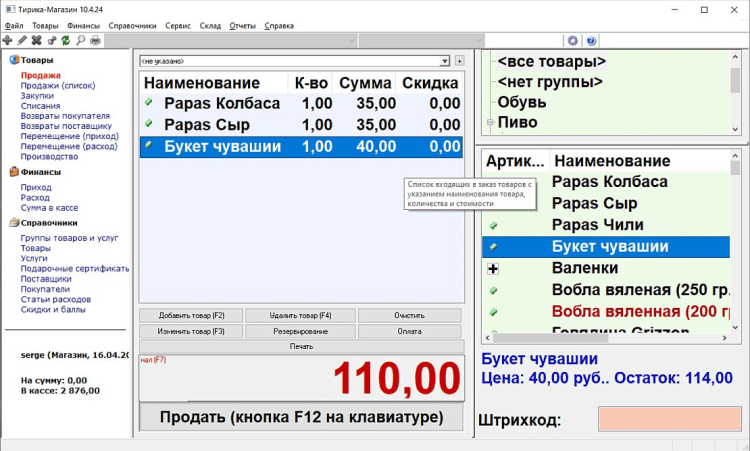The image size is (750, 451).
Task: Click the blue help question-mark icon
Action: [x=591, y=41]
